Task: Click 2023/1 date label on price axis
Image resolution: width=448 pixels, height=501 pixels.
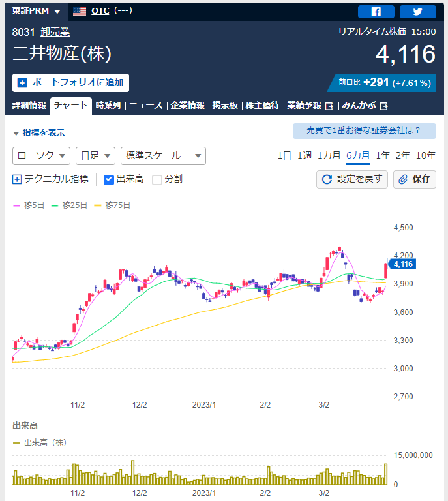Action: (x=204, y=405)
